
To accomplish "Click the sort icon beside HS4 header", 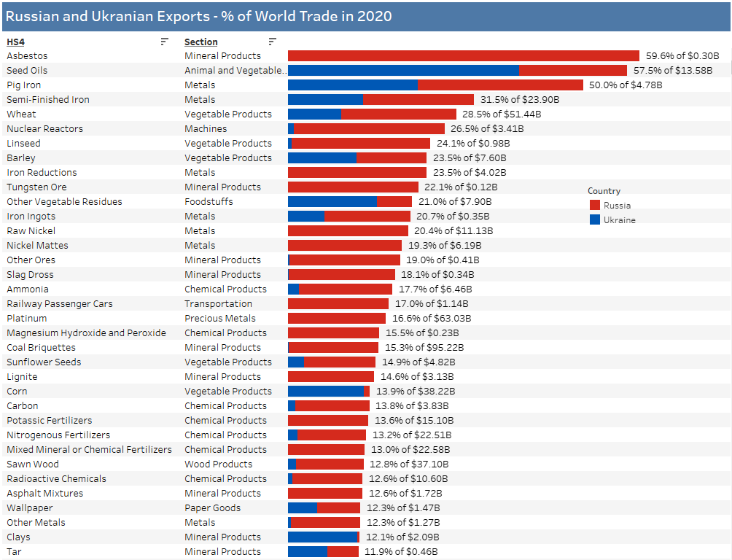I will 164,42.
